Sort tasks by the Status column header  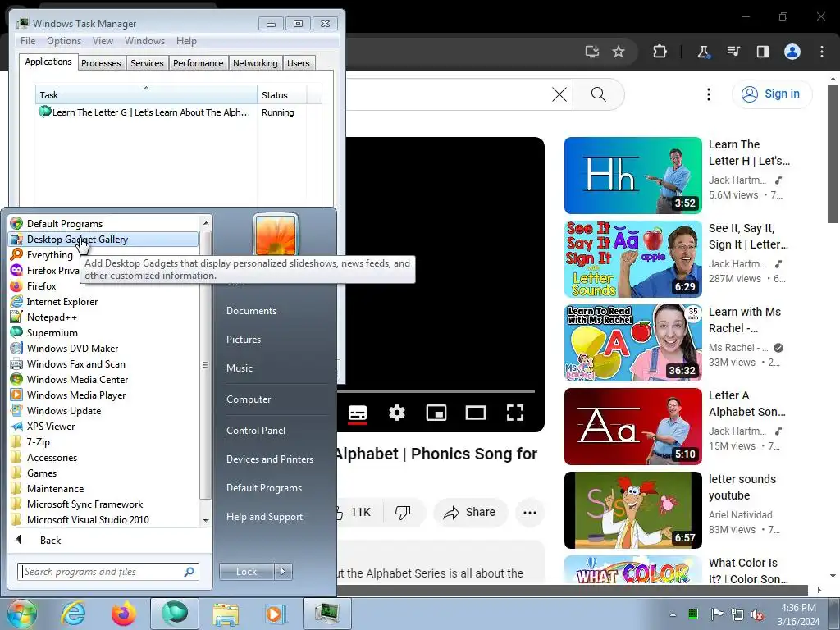(281, 95)
